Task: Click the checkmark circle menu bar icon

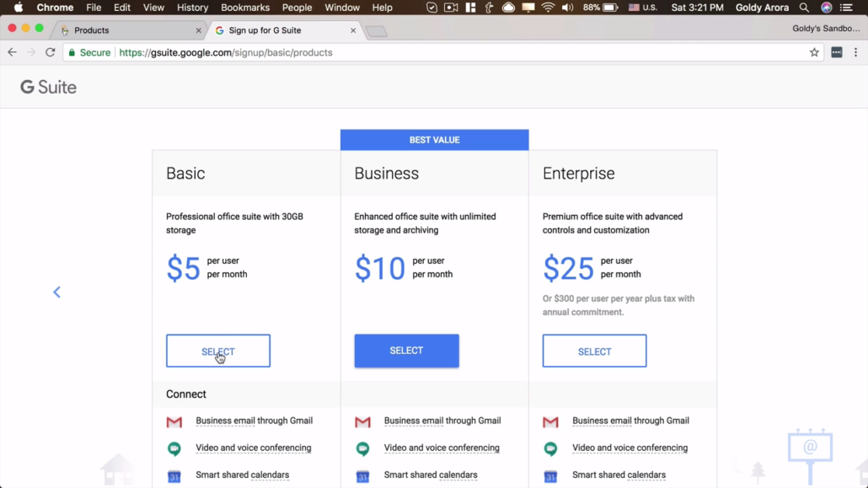Action: (x=431, y=8)
